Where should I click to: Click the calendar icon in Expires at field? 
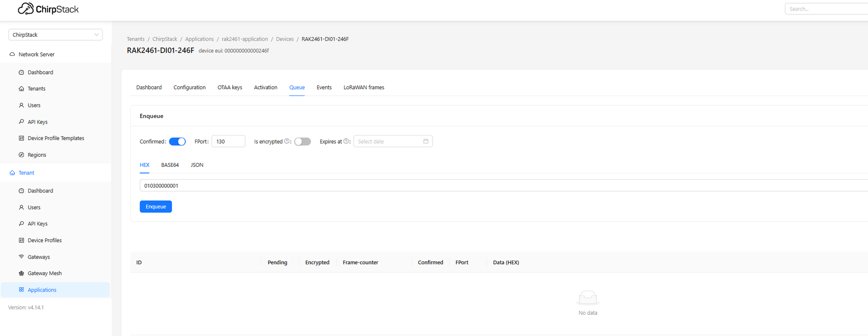(425, 141)
